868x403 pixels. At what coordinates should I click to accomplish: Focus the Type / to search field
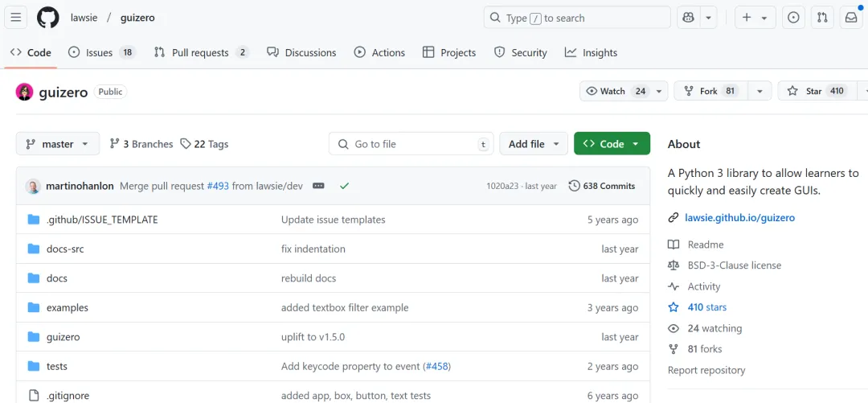(577, 18)
